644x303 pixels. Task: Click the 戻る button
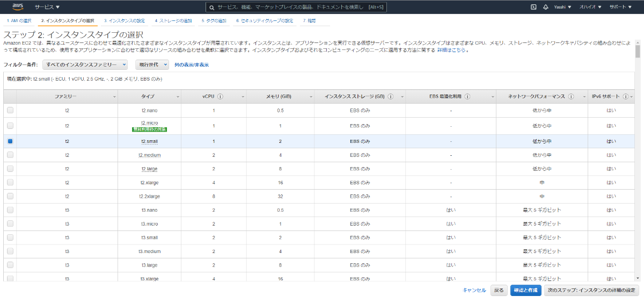pyautogui.click(x=499, y=290)
